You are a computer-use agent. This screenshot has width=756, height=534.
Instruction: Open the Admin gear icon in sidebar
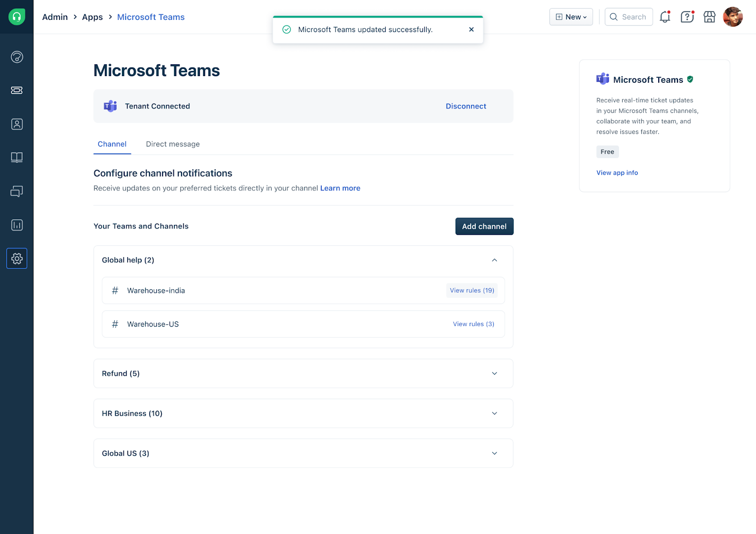tap(17, 258)
